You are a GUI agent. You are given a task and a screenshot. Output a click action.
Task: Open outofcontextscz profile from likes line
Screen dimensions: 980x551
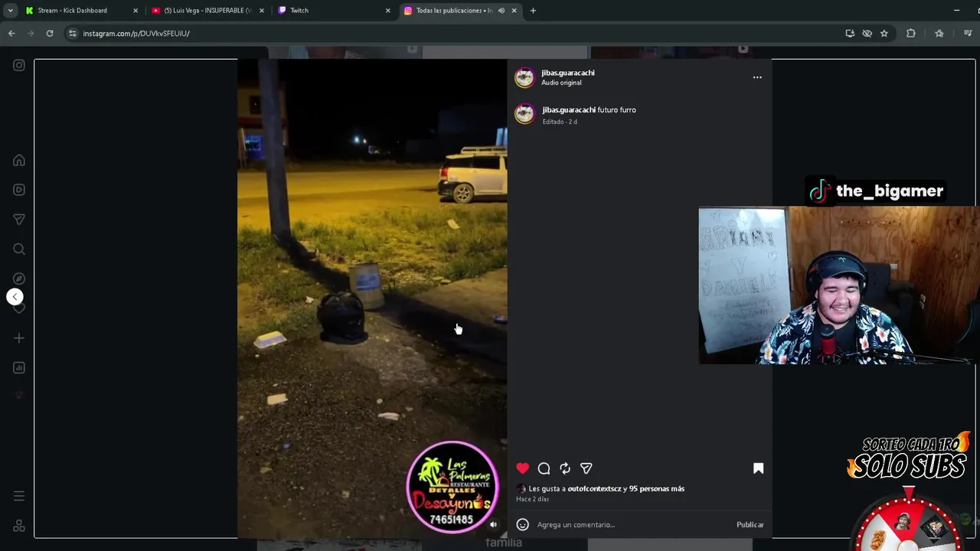point(594,488)
